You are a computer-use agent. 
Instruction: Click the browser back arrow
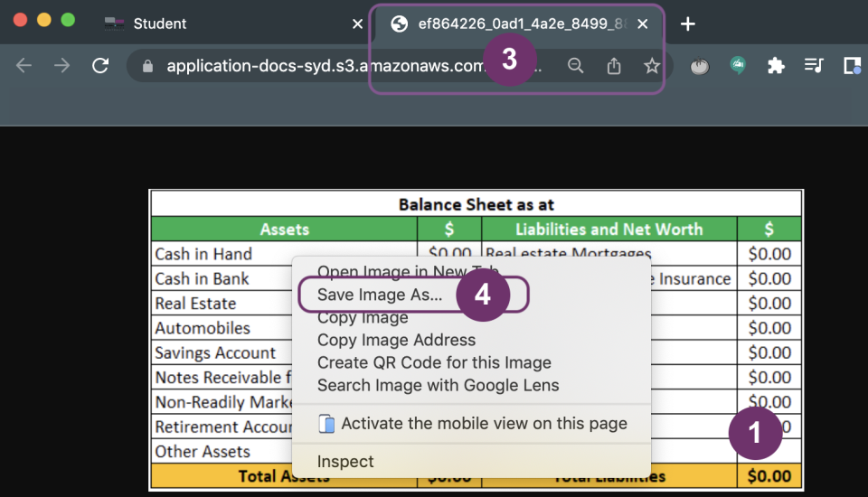(x=24, y=66)
